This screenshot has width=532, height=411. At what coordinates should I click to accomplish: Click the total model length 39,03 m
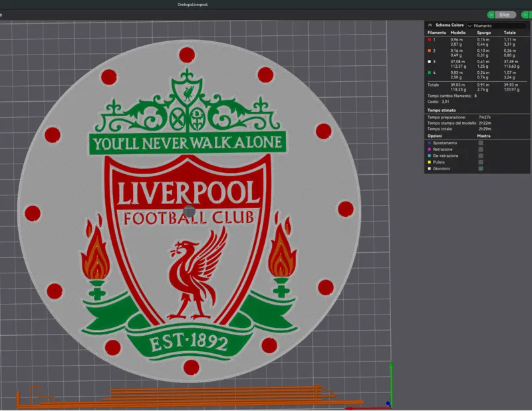[x=458, y=85]
